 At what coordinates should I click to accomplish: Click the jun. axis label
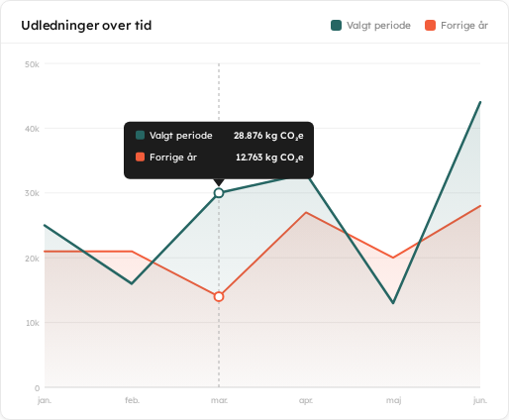[480, 400]
